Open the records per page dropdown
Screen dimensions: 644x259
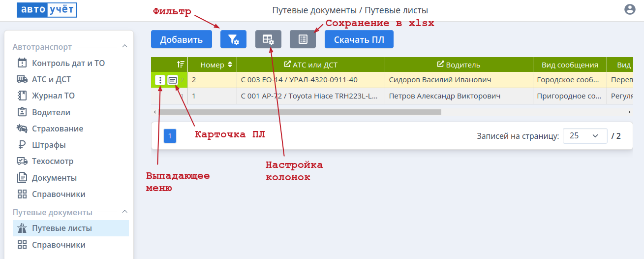pyautogui.click(x=585, y=136)
